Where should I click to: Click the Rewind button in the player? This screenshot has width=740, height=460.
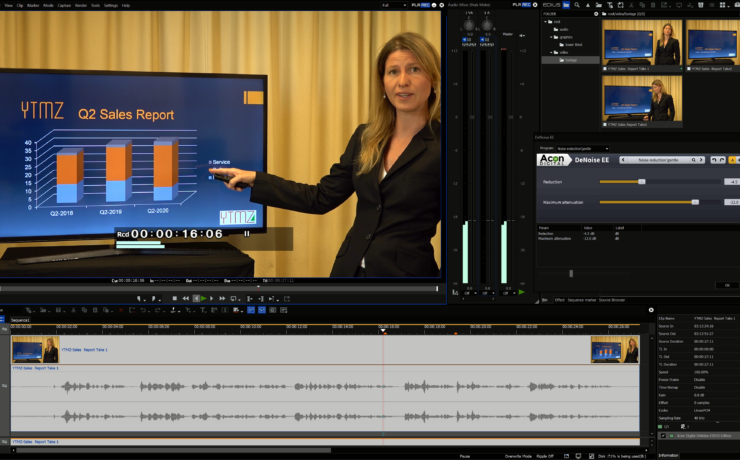point(185,298)
